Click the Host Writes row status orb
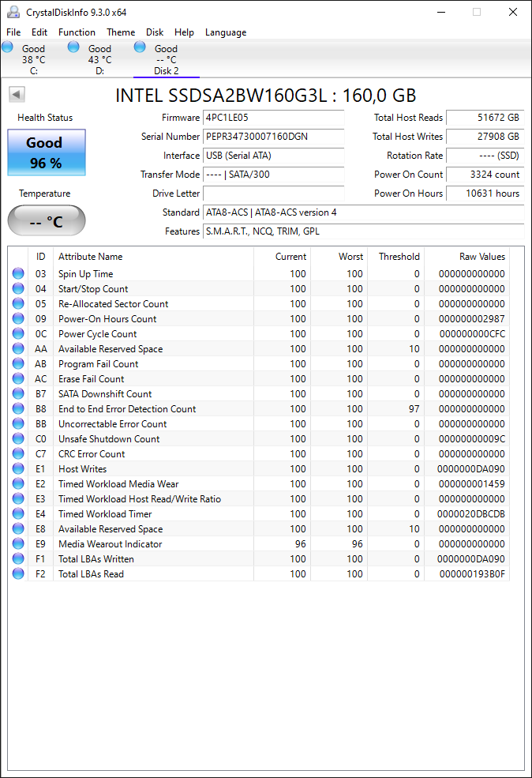This screenshot has height=778, width=532. [x=18, y=469]
